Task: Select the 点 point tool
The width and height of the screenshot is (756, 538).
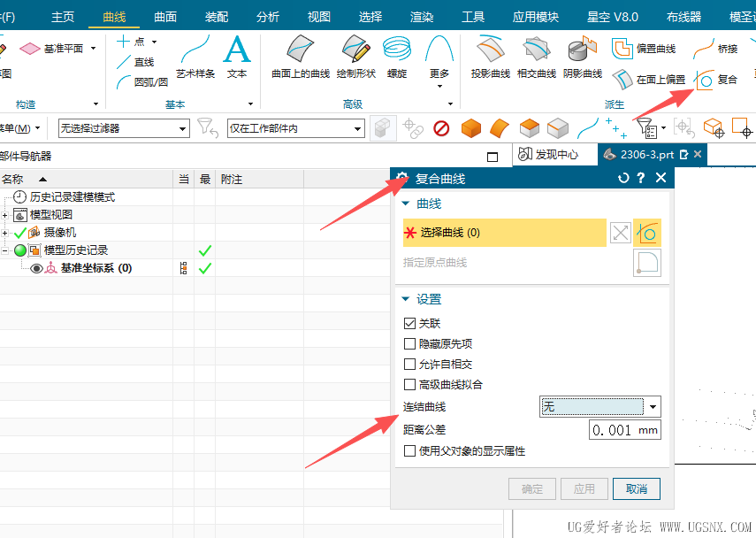Action: tap(131, 42)
